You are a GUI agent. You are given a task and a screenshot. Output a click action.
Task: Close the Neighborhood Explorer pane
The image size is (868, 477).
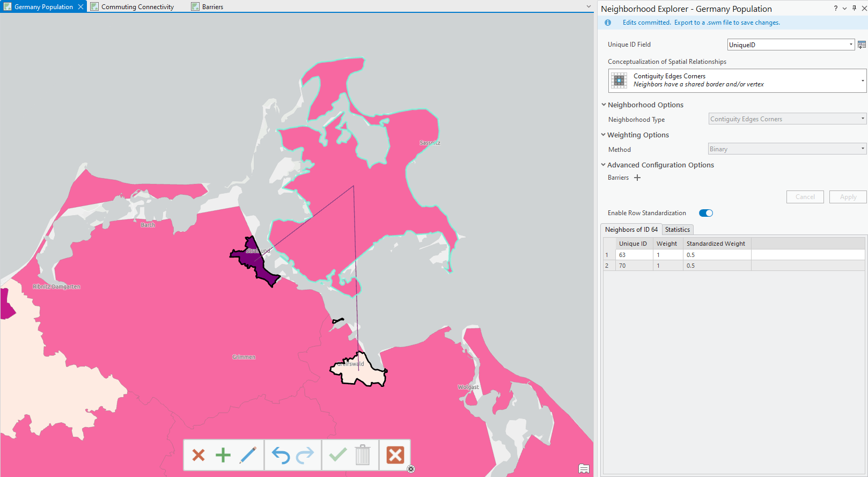tap(864, 8)
